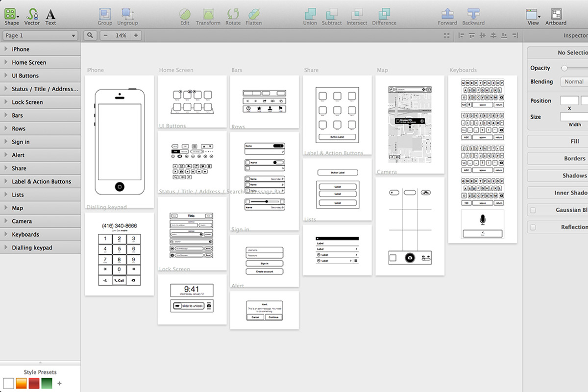Image resolution: width=588 pixels, height=392 pixels.
Task: Expand the iPhone layer group
Action: pyautogui.click(x=5, y=49)
